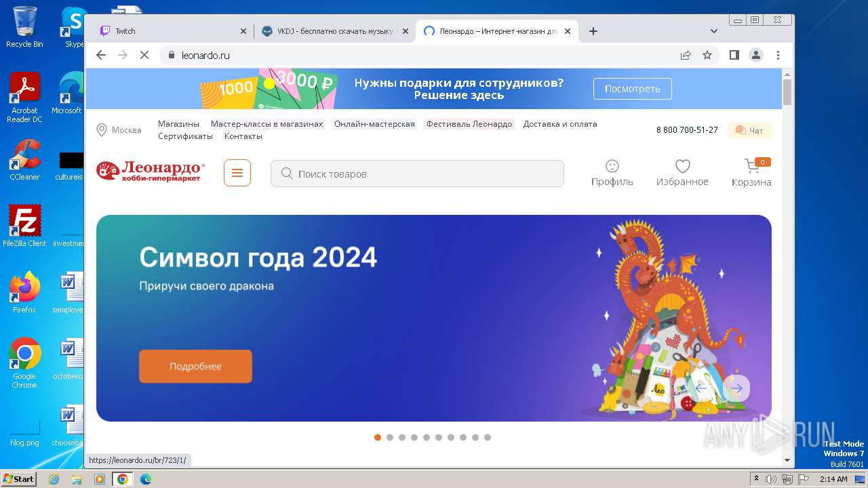Click the Start button
This screenshot has width=868, height=488.
(19, 479)
